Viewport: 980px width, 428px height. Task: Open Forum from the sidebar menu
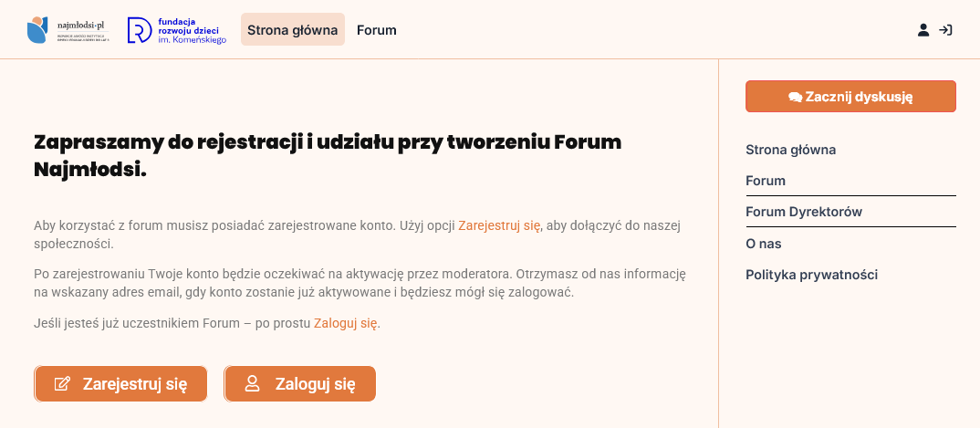click(x=766, y=181)
